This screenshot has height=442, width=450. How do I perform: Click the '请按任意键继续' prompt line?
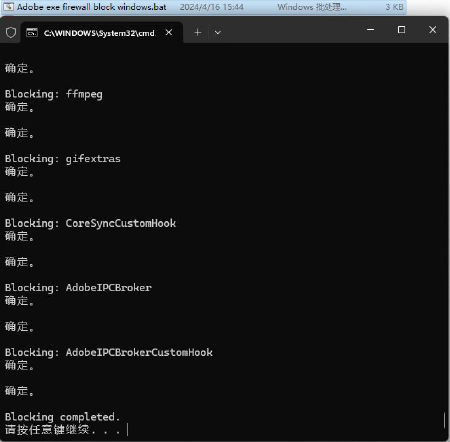point(62,430)
